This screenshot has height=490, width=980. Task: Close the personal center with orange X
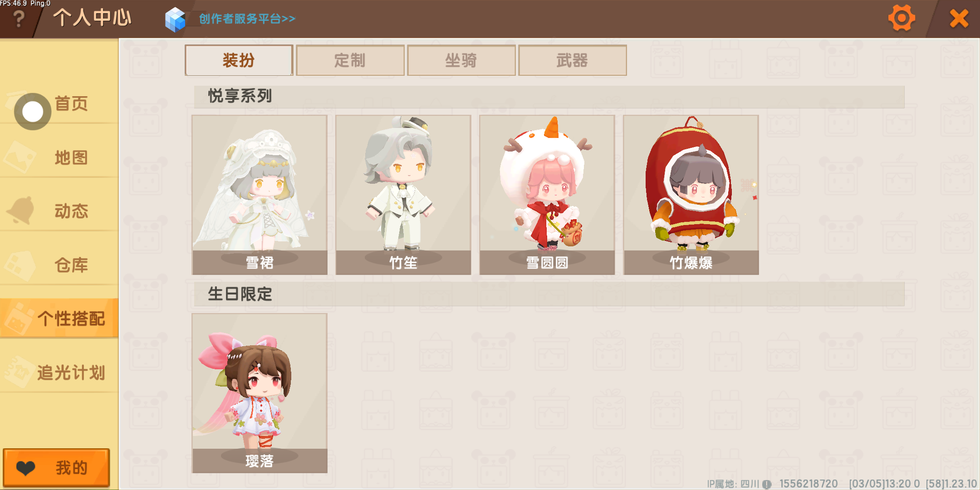coord(959,19)
